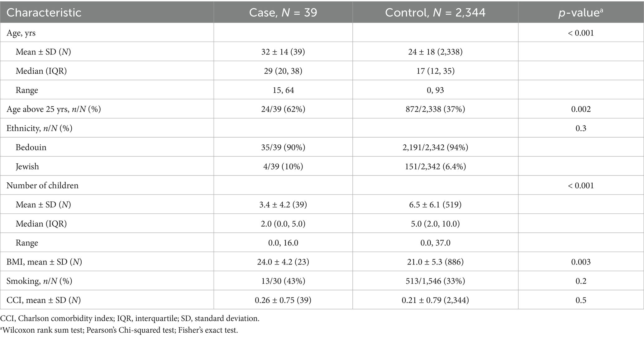Click Case children range "0.0, 16.0"
The height and width of the screenshot is (337, 644).
(x=283, y=242)
